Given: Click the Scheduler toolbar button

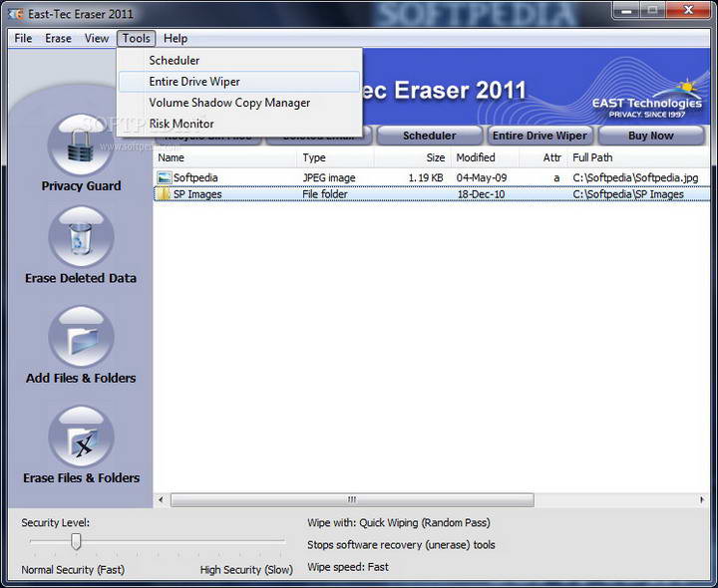Looking at the screenshot, I should [x=429, y=136].
